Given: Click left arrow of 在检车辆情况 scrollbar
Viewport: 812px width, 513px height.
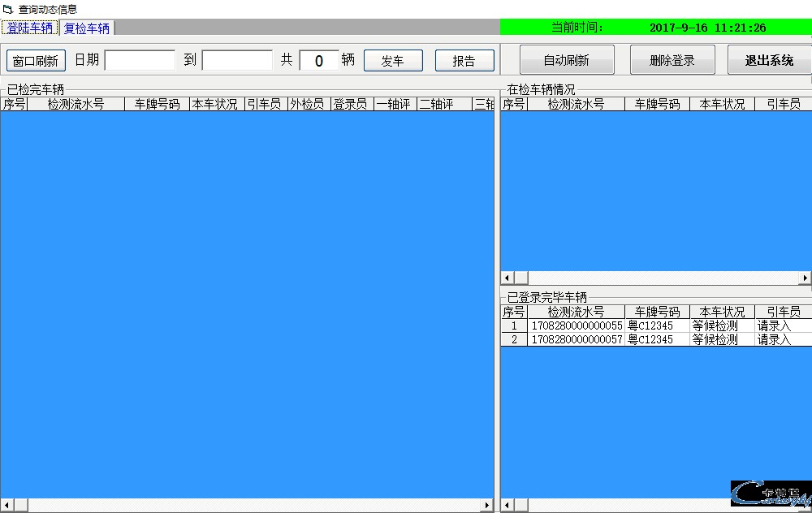Looking at the screenshot, I should tap(506, 278).
